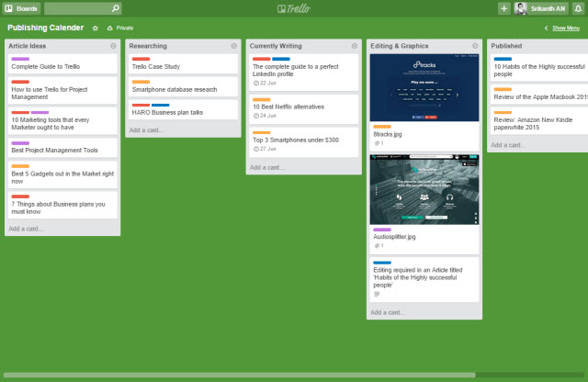This screenshot has width=588, height=382.
Task: Click description icon on Editing required card
Action: point(377,294)
